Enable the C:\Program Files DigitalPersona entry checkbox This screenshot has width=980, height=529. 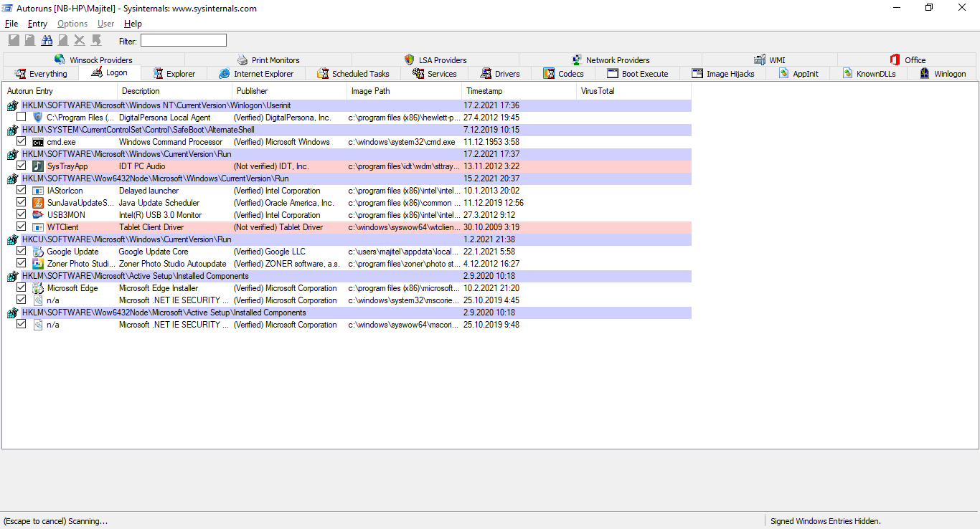(x=22, y=117)
